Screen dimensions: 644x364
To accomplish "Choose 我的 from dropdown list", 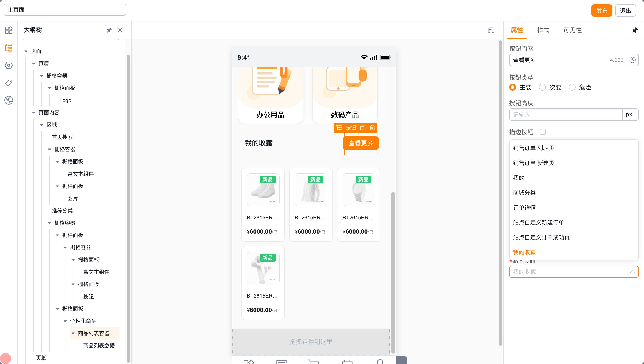I will (x=573, y=178).
